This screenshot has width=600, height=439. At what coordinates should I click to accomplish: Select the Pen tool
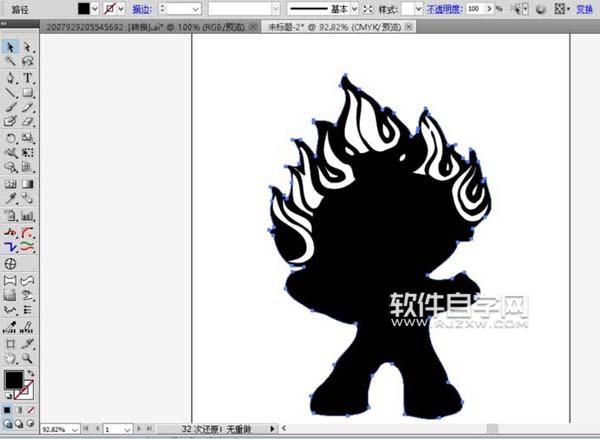(10, 78)
